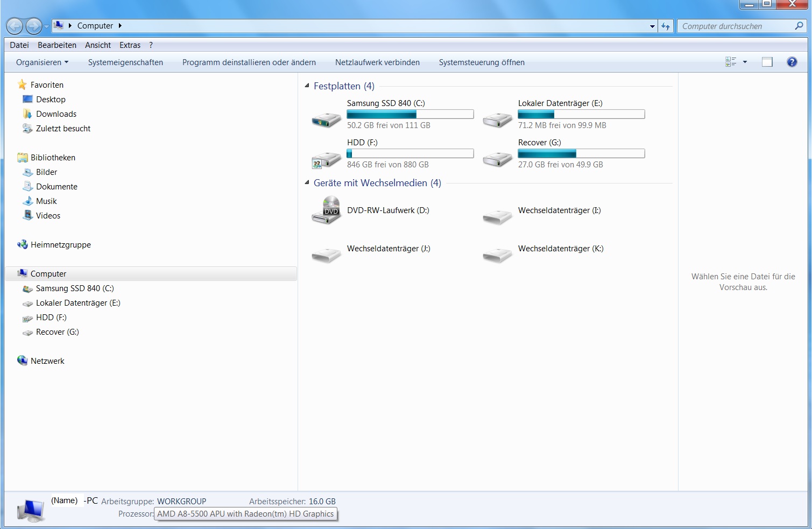
Task: Click the AMD A8-5500 APU processor text
Action: pyautogui.click(x=245, y=514)
